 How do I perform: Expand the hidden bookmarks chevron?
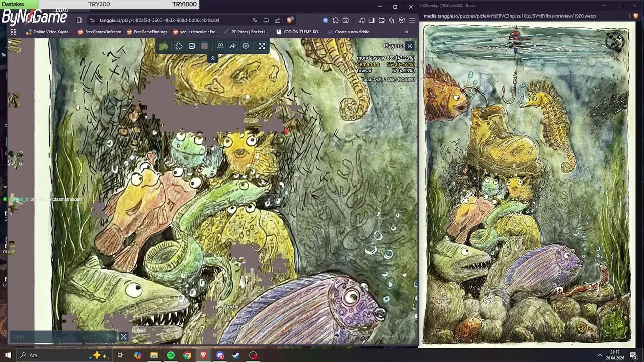tap(406, 32)
